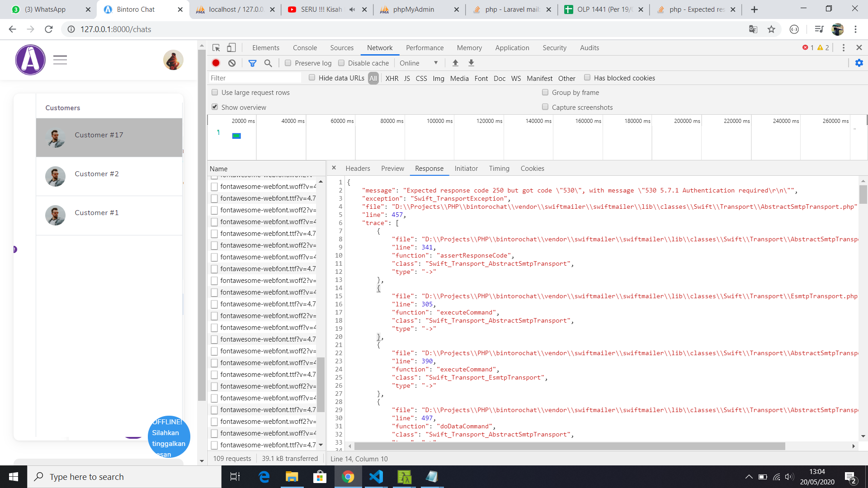Bookmark this page with the star icon

[x=771, y=29]
